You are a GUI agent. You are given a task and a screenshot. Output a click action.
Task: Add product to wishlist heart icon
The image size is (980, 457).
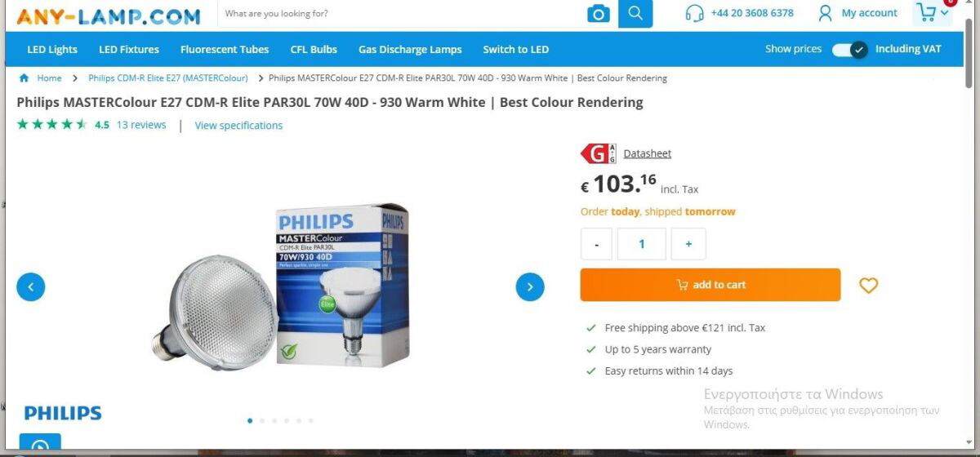coord(868,285)
